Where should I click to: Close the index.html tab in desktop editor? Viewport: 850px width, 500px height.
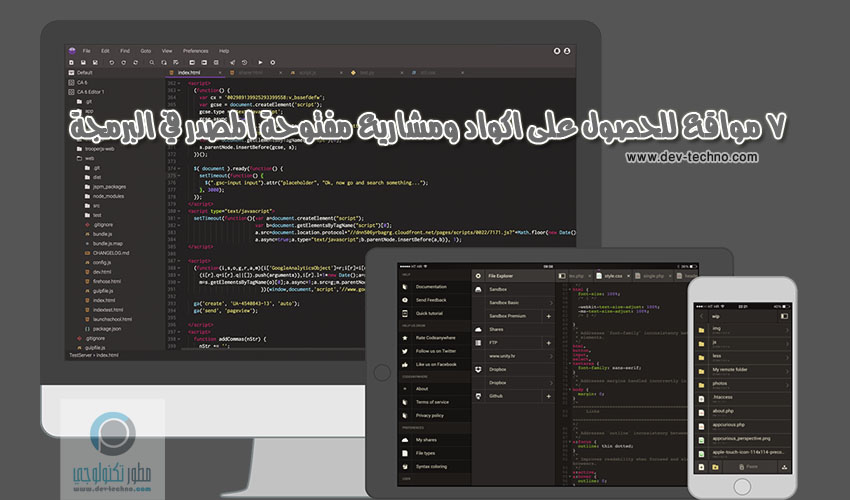220,72
